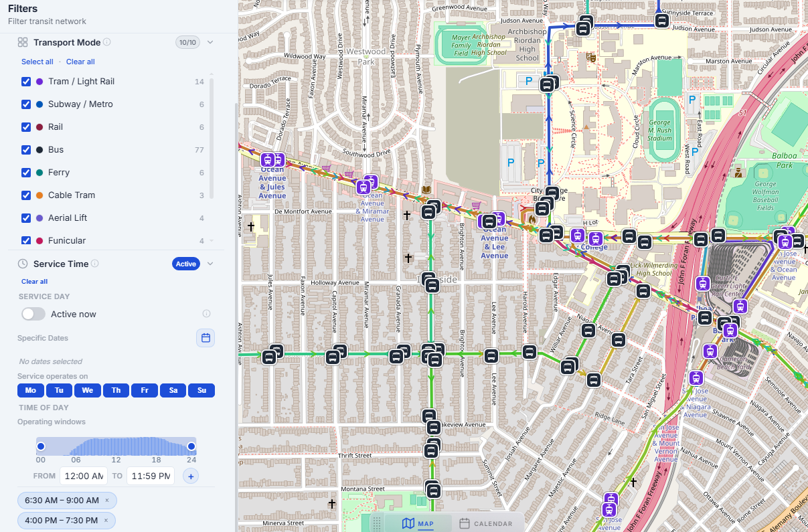
Task: Select the bus stop at Holloway and Lee Avenue
Action: 491,356
